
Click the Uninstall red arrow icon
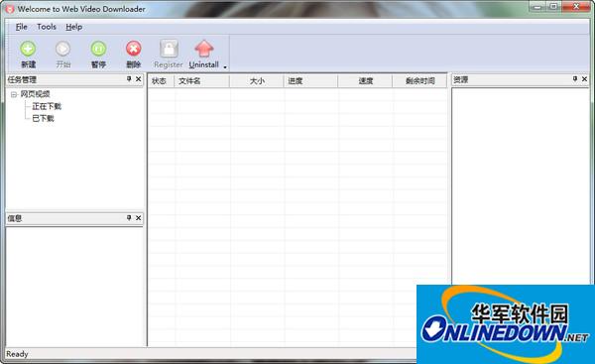coord(204,49)
